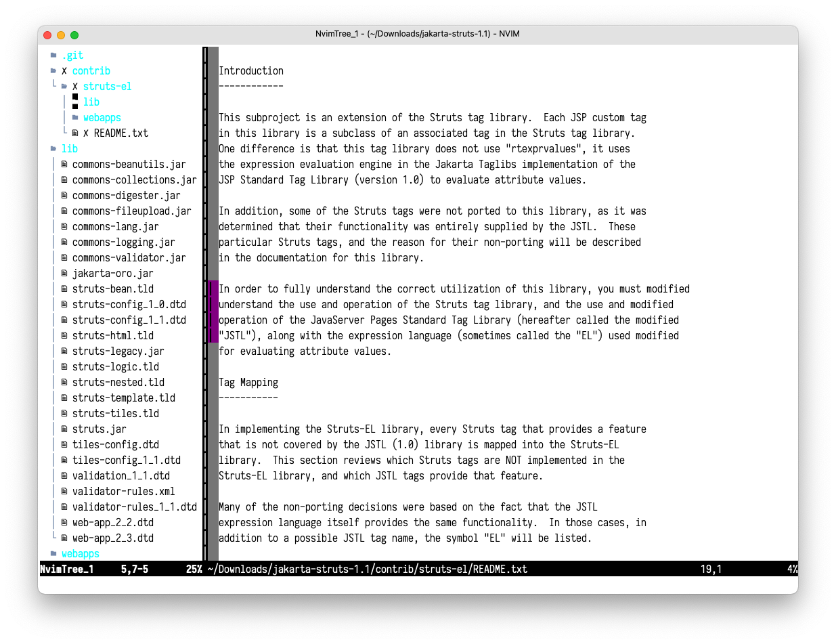The height and width of the screenshot is (644, 836).
Task: Expand the .git folder
Action: [72, 56]
